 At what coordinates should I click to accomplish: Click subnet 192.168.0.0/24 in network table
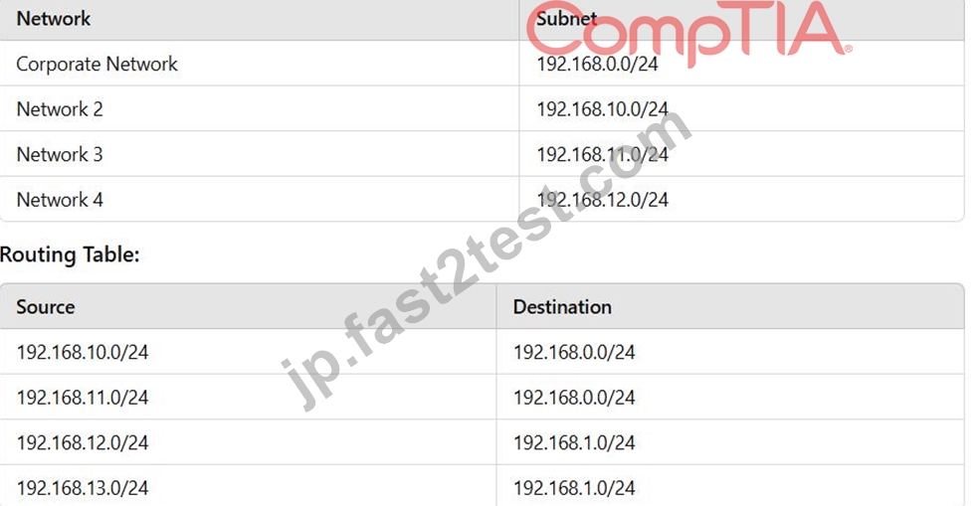(597, 64)
